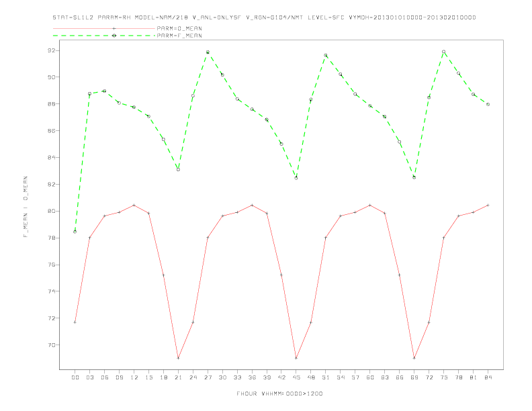Select the red O_MEAN peak marker at hour 36
The width and height of the screenshot is (532, 411).
pos(252,205)
